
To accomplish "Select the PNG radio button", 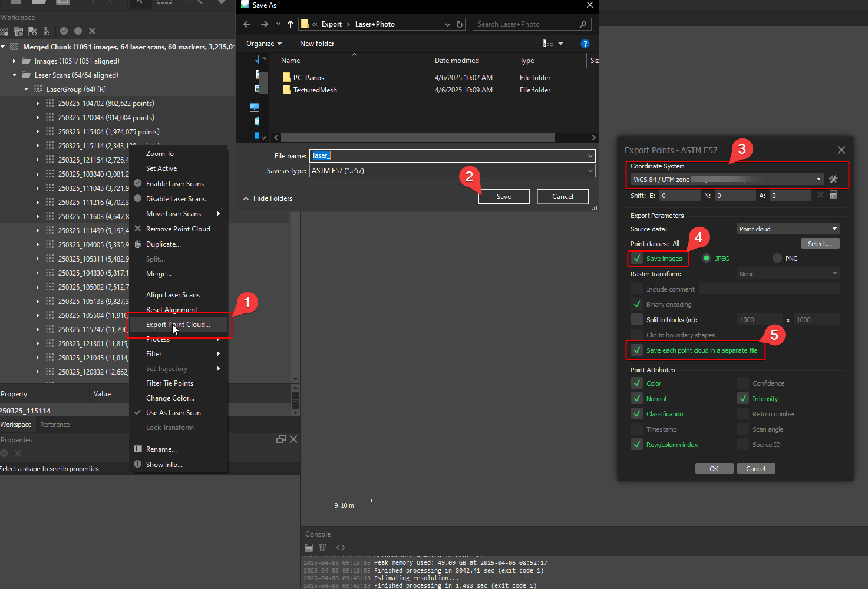I will point(777,258).
